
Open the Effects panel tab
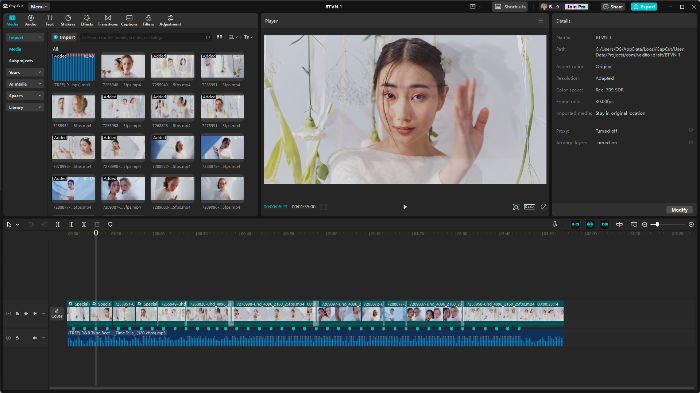[x=87, y=20]
